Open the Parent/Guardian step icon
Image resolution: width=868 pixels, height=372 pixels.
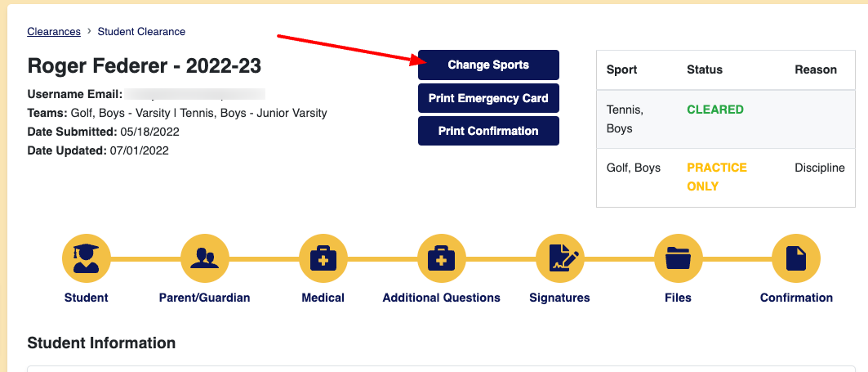point(204,259)
